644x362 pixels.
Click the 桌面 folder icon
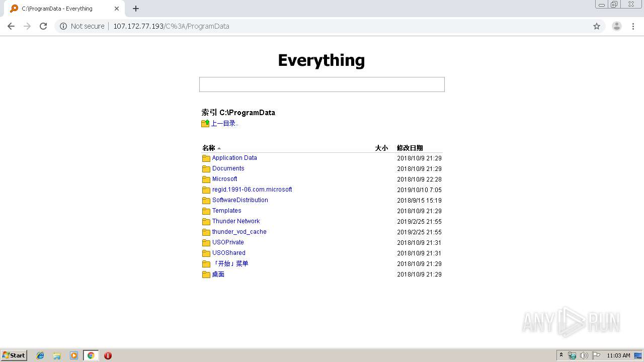pyautogui.click(x=206, y=274)
